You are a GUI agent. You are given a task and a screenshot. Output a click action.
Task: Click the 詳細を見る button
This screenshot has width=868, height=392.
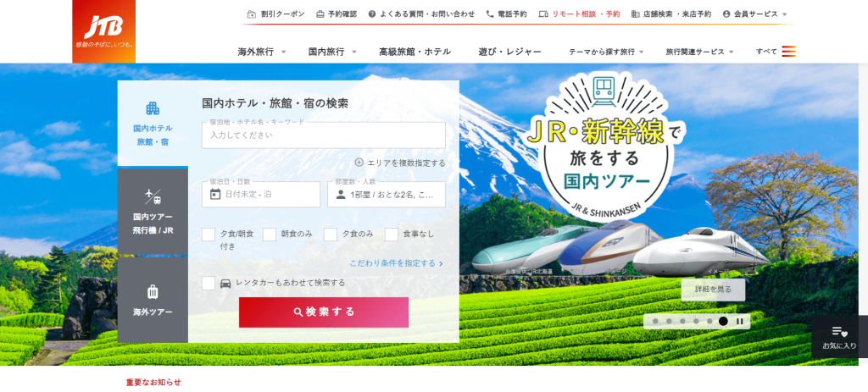[713, 290]
